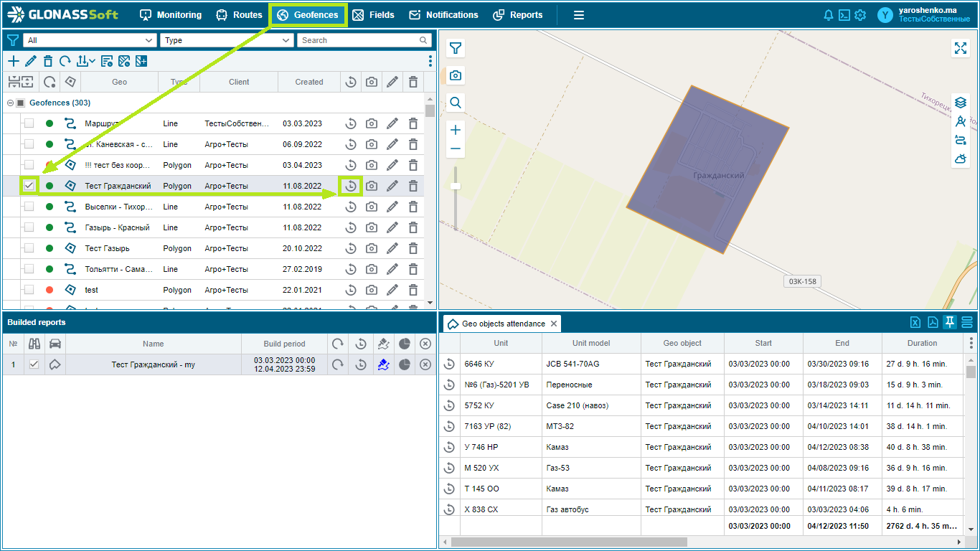
Task: Tick the checkbox for Маршрут row
Action: click(x=29, y=123)
